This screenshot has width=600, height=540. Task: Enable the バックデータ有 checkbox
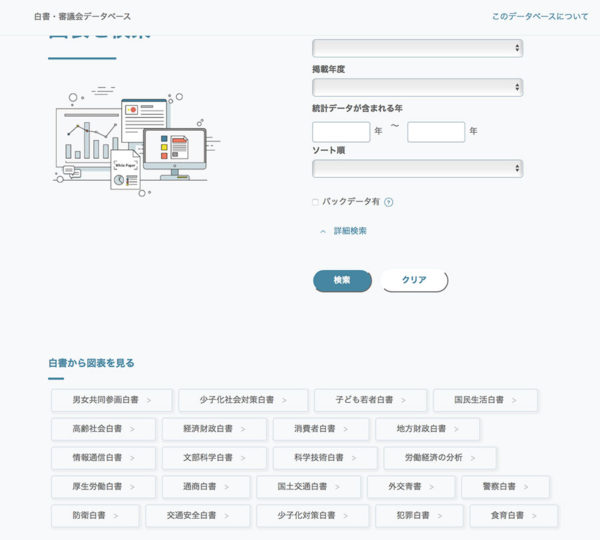(316, 202)
